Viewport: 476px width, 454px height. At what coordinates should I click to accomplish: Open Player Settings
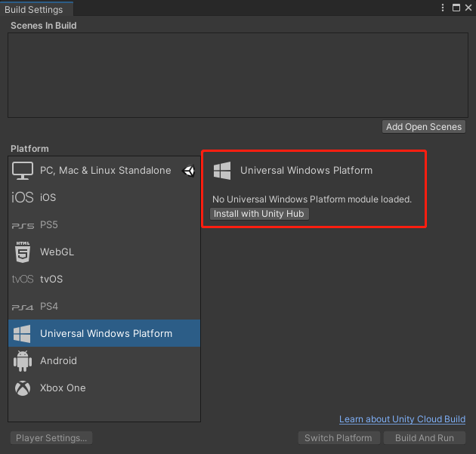click(51, 438)
